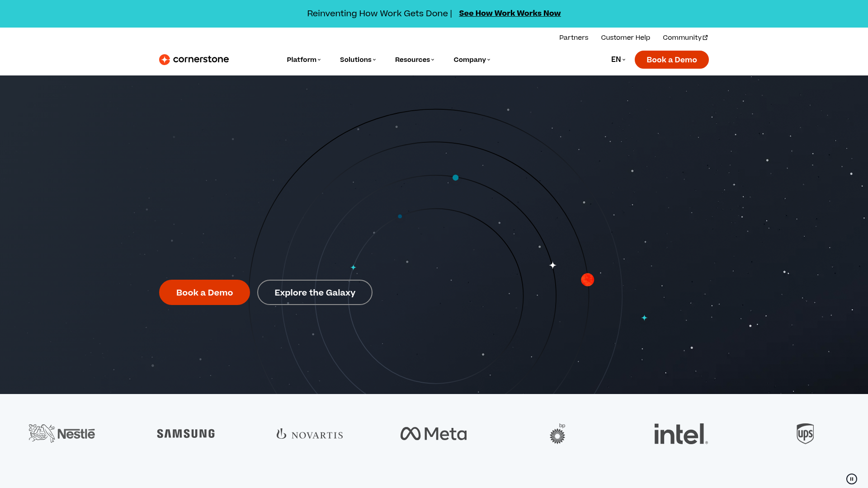868x488 pixels.
Task: Click the Meta company logo
Action: [x=433, y=433]
